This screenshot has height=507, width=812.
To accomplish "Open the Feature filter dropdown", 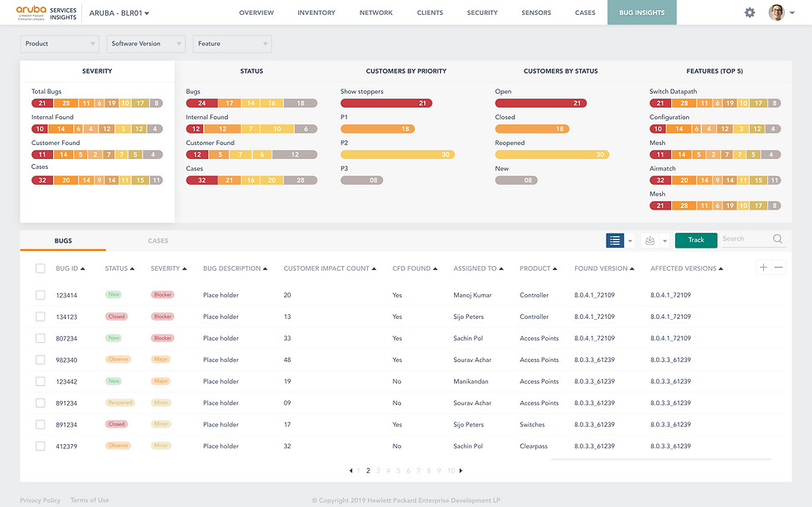I will (232, 44).
